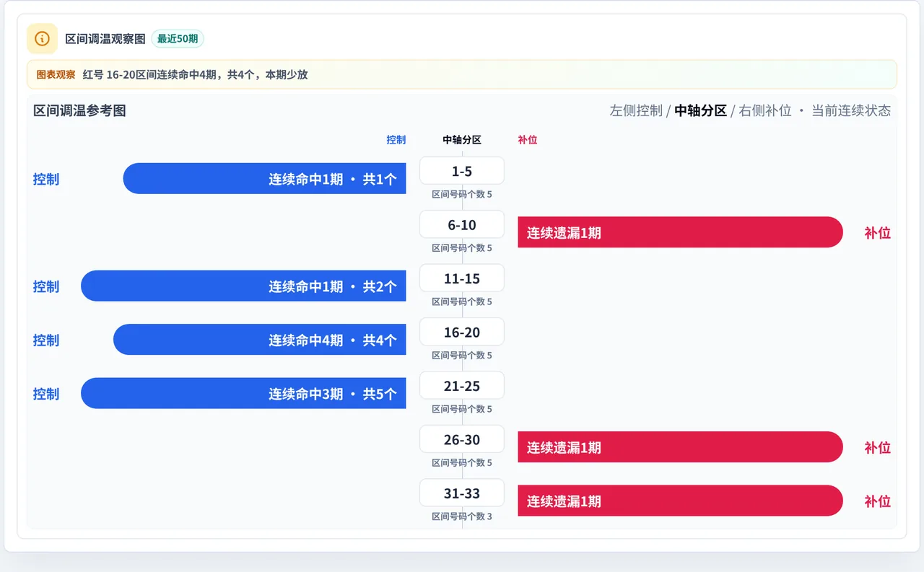This screenshot has height=572, width=924.
Task: Click 控制 label on the 16-20 row
Action: tap(46, 340)
